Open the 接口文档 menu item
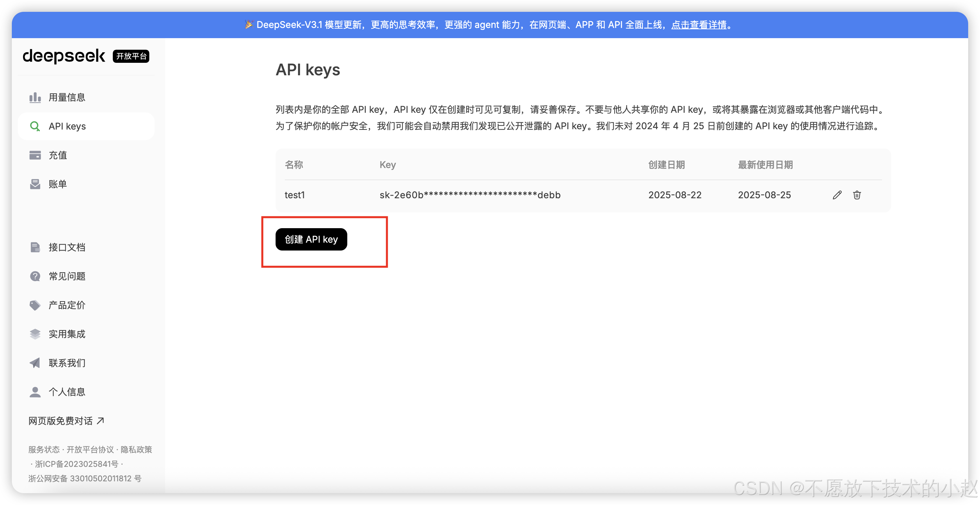 (x=86, y=247)
